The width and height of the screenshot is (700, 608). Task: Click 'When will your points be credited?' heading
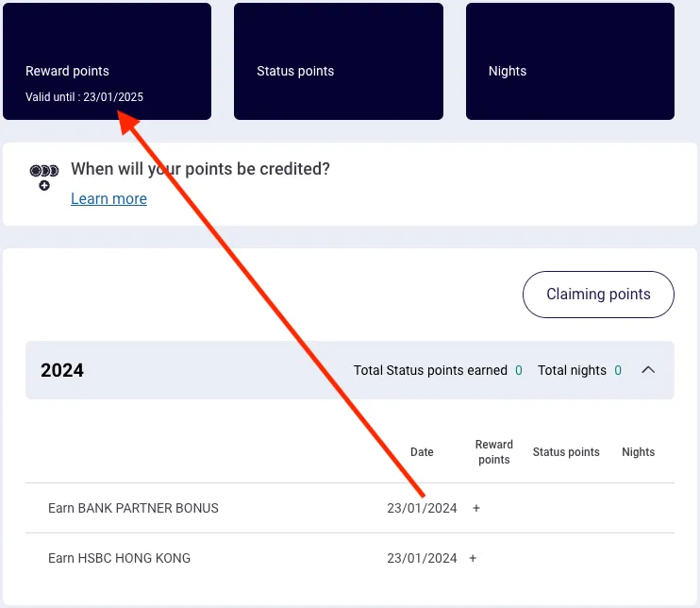pos(200,169)
